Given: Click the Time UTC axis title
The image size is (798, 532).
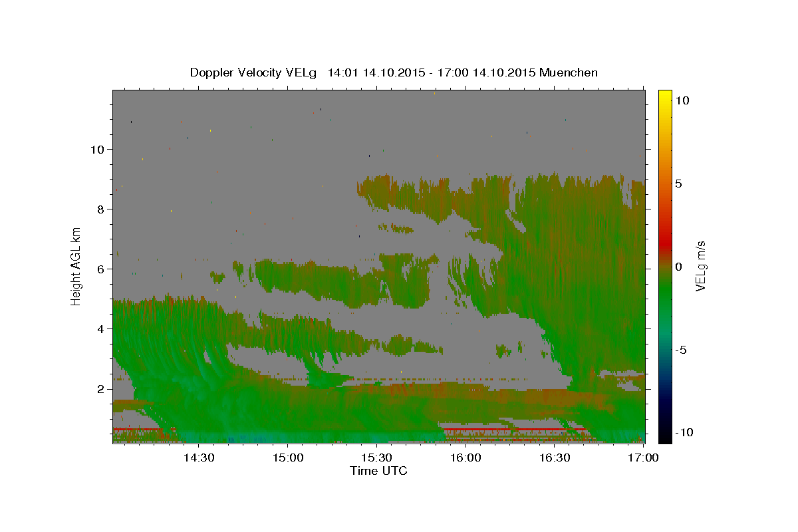Looking at the screenshot, I should point(378,471).
